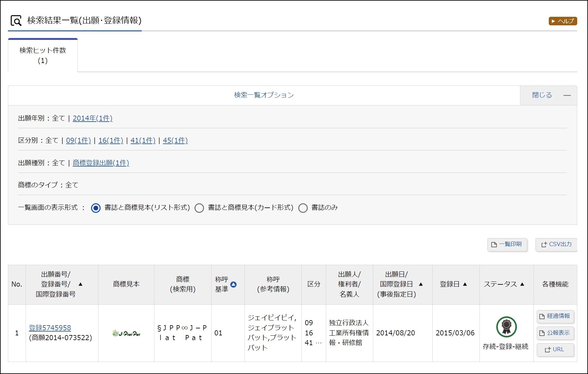Open the 検索ヒット件数 tab
The height and width of the screenshot is (374, 588).
pos(43,55)
